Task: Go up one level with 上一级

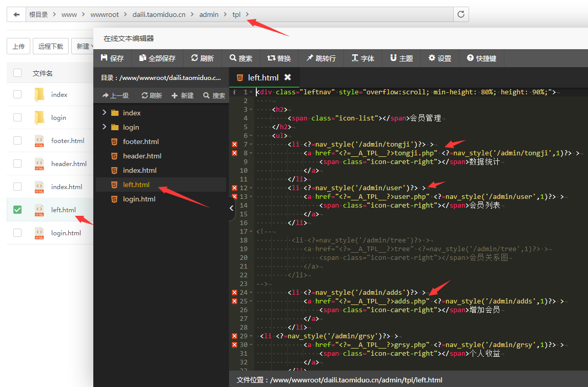Action: click(115, 96)
